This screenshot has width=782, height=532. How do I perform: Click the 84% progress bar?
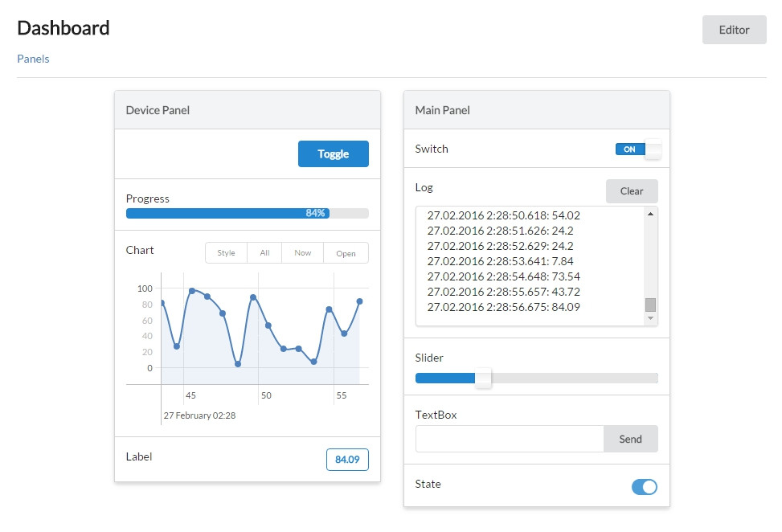[247, 214]
